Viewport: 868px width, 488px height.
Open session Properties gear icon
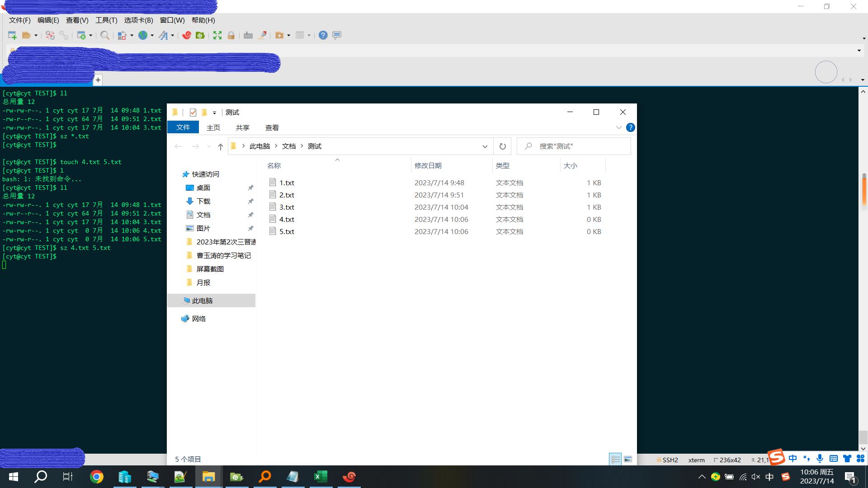click(x=81, y=35)
